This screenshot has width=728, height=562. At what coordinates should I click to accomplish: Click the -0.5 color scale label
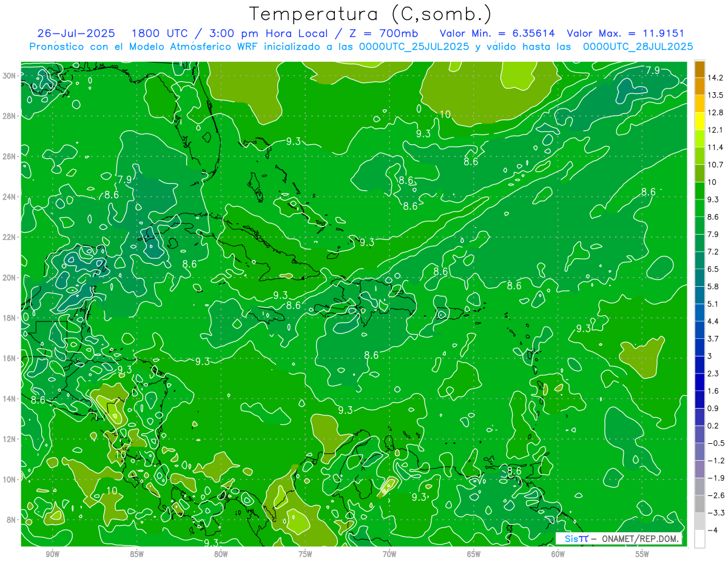[716, 443]
